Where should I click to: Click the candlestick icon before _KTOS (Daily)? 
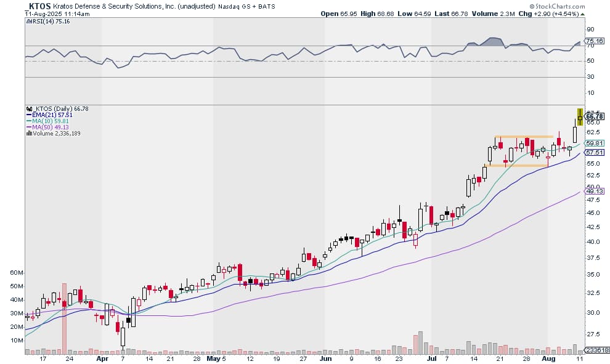click(x=29, y=109)
